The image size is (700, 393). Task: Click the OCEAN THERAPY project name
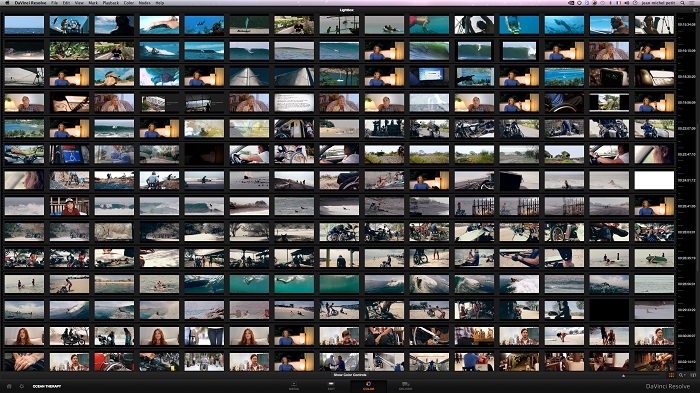coord(47,386)
